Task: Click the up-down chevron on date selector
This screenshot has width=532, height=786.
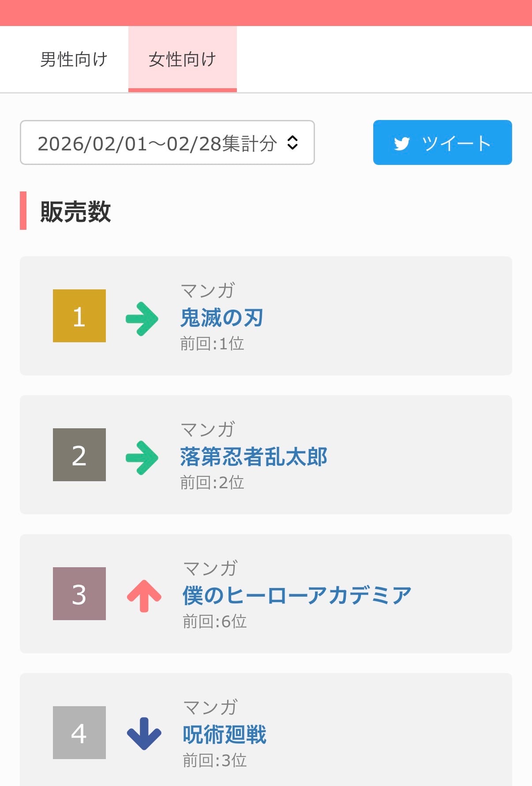Action: pos(292,142)
